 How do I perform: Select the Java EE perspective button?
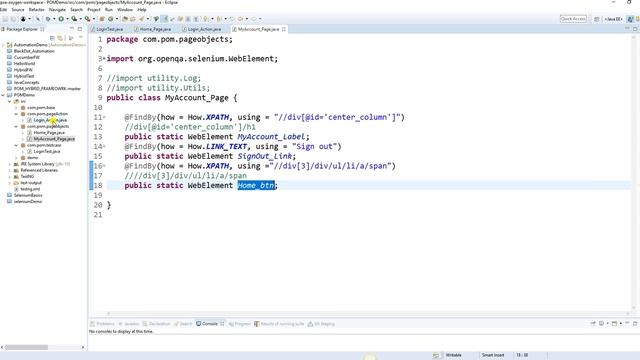click(x=613, y=19)
